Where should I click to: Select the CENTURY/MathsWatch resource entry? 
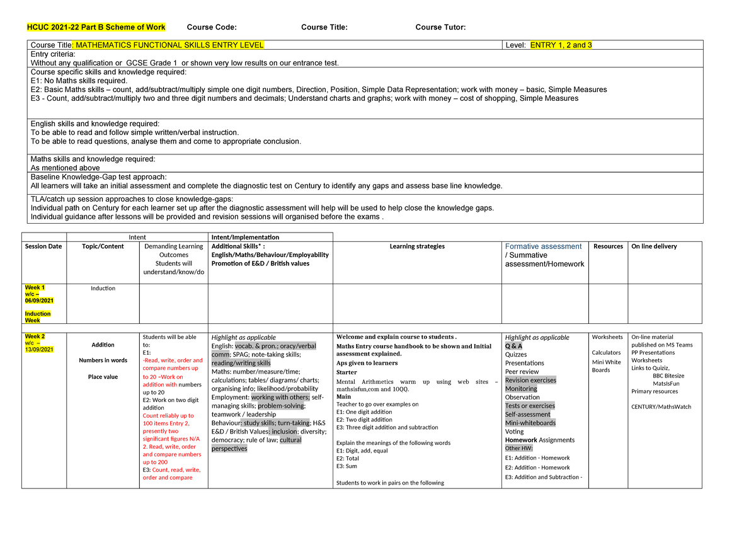tap(662, 406)
